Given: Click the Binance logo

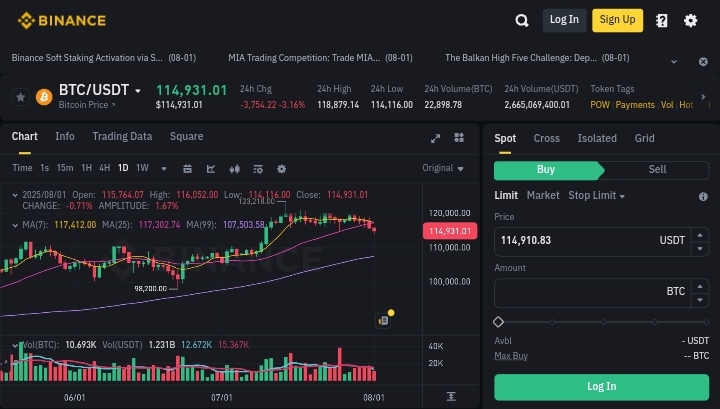Looking at the screenshot, I should [62, 21].
